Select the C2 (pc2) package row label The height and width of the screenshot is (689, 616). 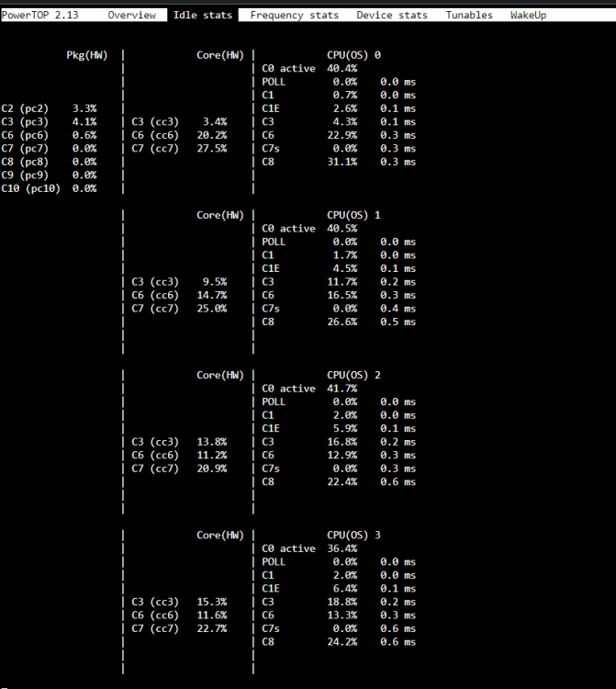point(25,108)
